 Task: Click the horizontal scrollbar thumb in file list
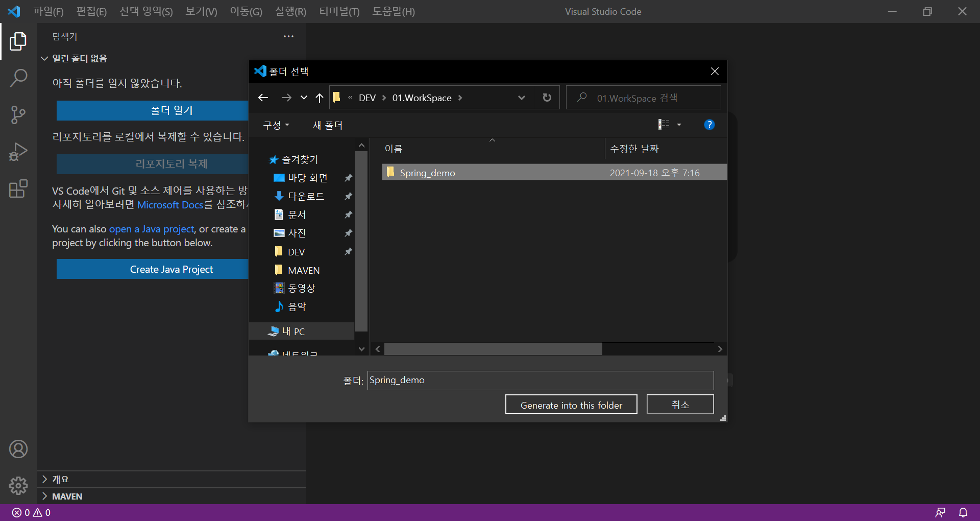493,349
